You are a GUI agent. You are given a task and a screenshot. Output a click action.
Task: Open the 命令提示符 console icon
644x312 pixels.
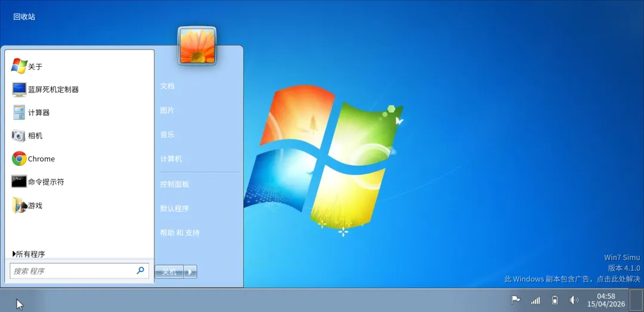pyautogui.click(x=19, y=182)
